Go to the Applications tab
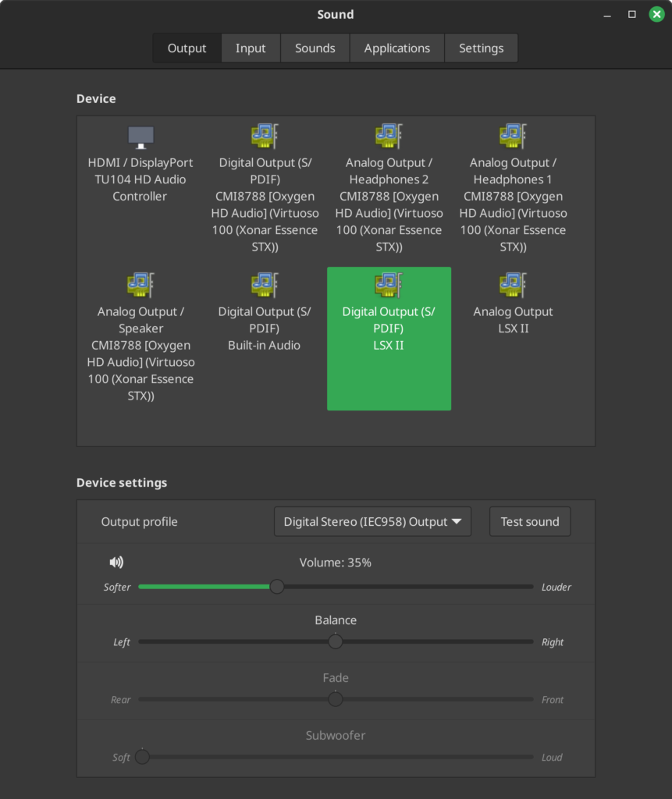This screenshot has height=799, width=672. coord(396,48)
